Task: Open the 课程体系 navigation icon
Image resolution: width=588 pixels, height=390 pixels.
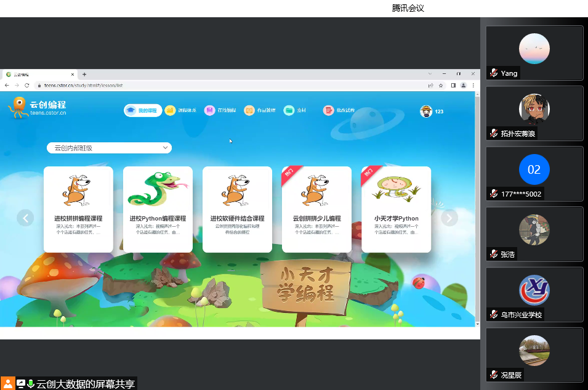Action: tap(171, 111)
